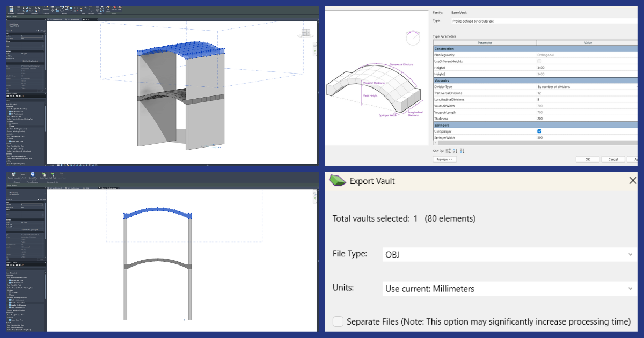Click the OK button
The width and height of the screenshot is (644, 338).
[x=587, y=159]
